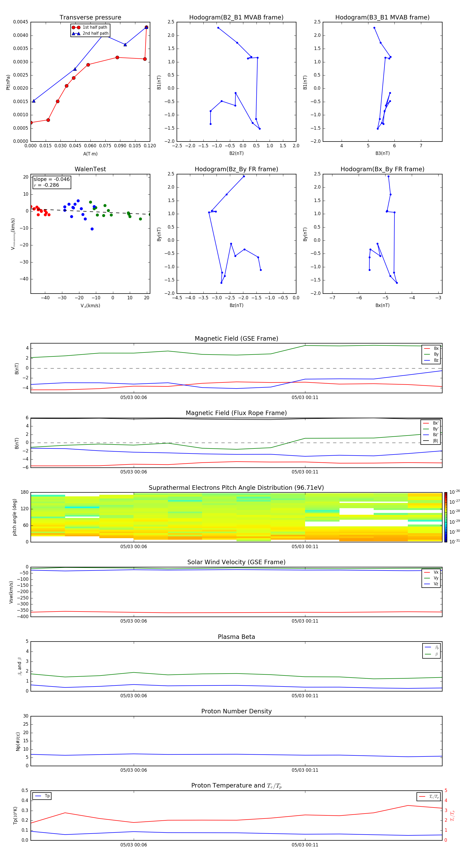Click 'Magnetic Field (Flux Rope Frame)' title
This screenshot has height=868, width=473.
pos(236,413)
